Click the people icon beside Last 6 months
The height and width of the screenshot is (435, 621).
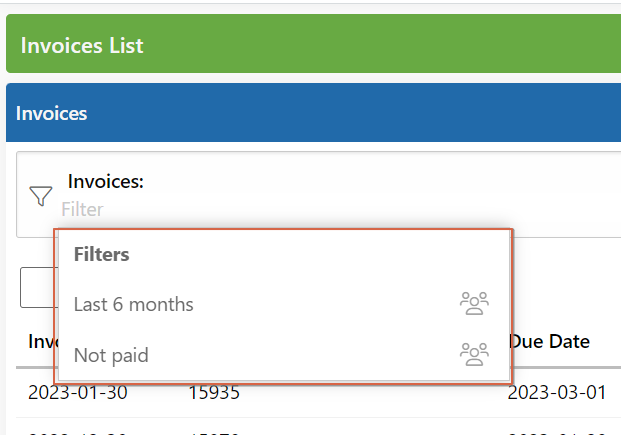474,303
